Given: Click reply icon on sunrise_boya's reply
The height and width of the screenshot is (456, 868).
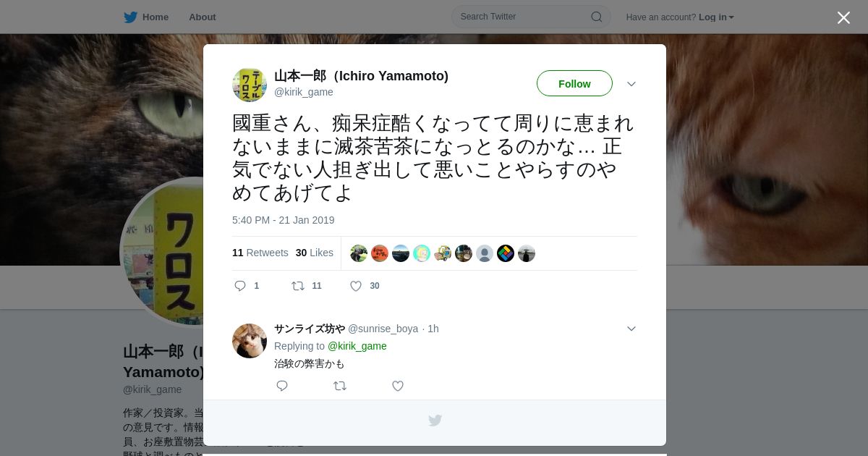Looking at the screenshot, I should click(282, 386).
